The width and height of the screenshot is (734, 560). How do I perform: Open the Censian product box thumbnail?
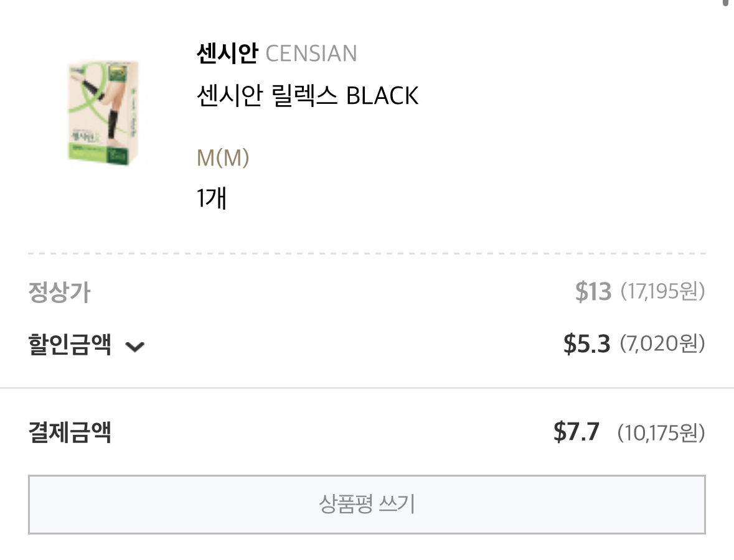(x=103, y=113)
